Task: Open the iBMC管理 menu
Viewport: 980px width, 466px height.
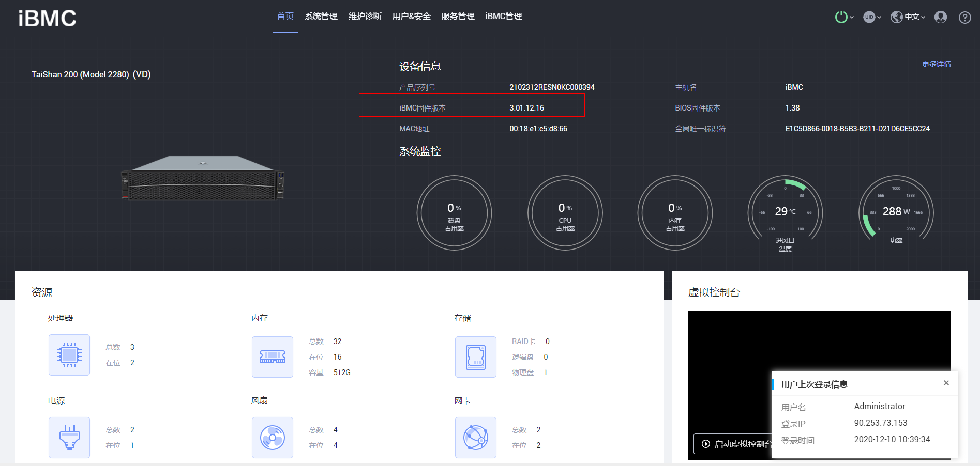Action: coord(504,17)
